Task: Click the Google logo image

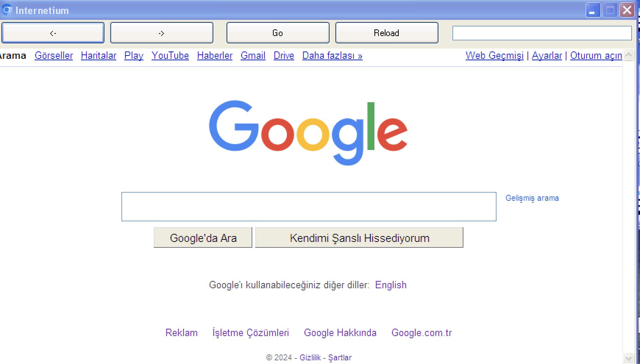Action: click(x=308, y=133)
